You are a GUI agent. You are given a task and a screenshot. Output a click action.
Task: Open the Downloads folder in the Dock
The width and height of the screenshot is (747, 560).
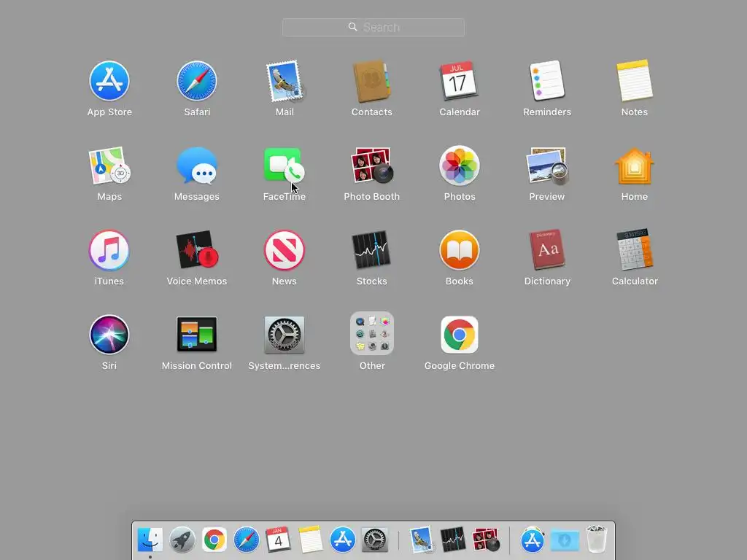coord(565,540)
